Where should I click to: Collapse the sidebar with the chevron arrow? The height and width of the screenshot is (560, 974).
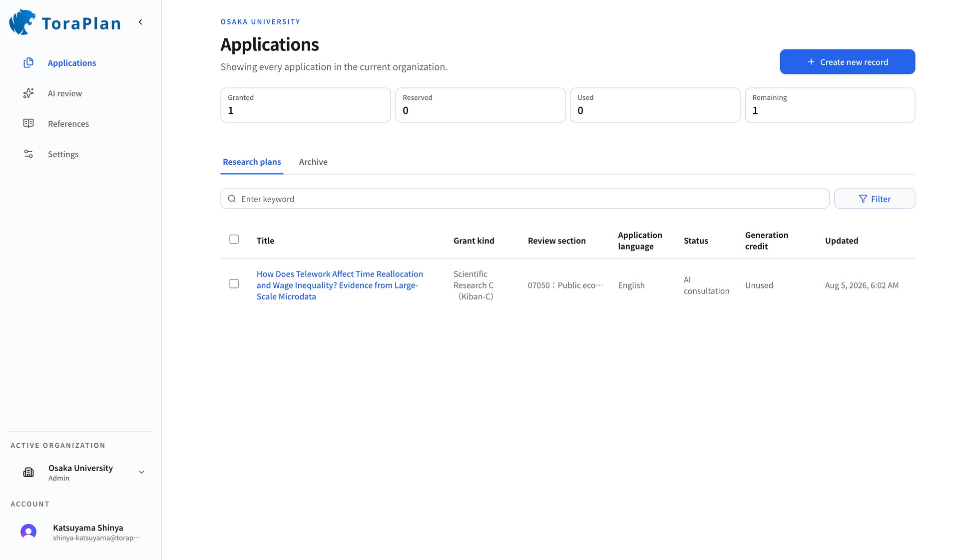[141, 22]
